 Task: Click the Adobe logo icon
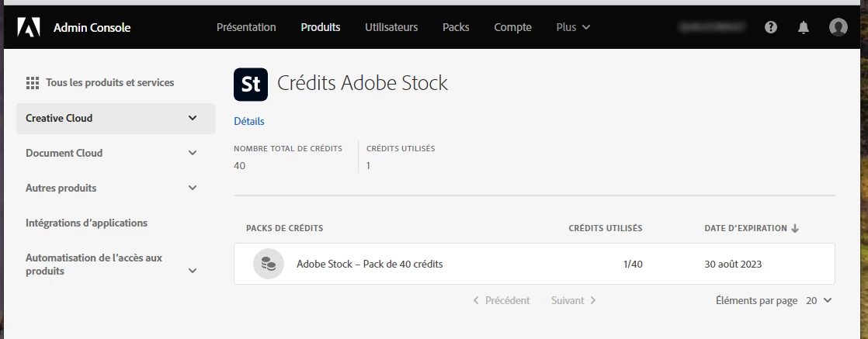(x=29, y=27)
